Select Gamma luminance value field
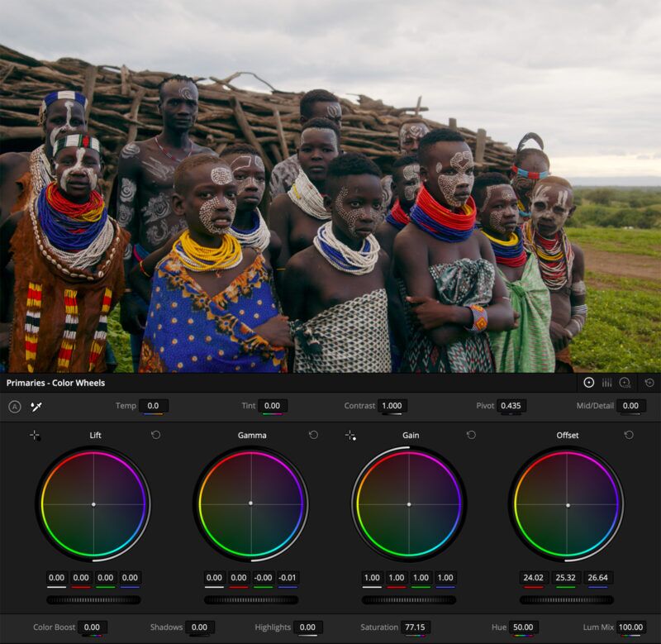 pos(214,578)
